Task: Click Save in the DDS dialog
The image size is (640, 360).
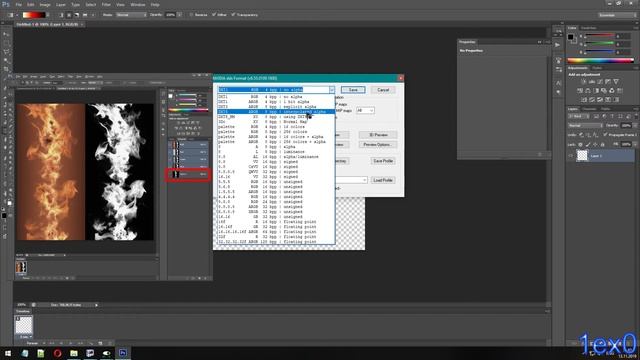Action: 353,90
